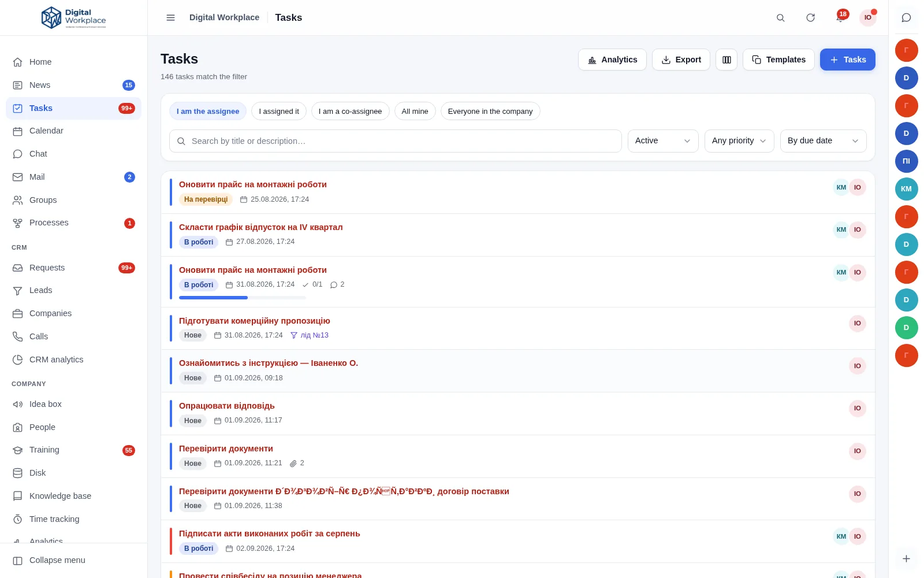Click the blue Tasks create button
The height and width of the screenshot is (578, 924).
pos(847,60)
